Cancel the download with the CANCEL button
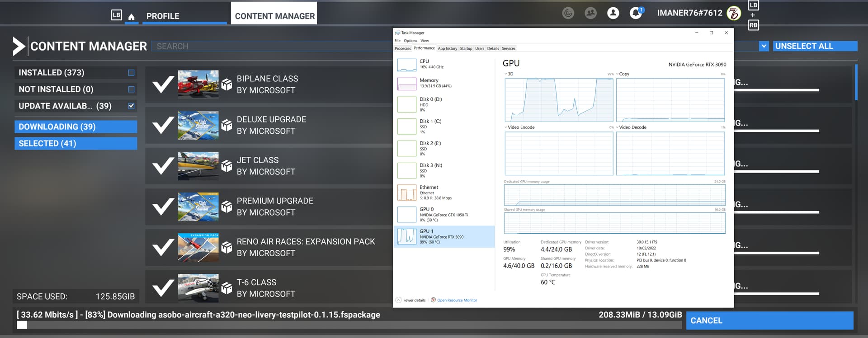868x338 pixels. (769, 320)
